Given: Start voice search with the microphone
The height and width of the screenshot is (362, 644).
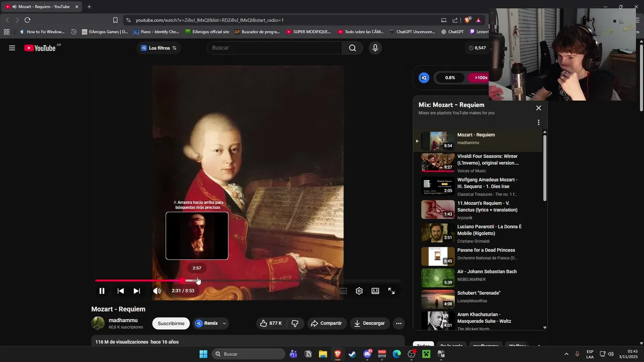Looking at the screenshot, I should (x=375, y=48).
